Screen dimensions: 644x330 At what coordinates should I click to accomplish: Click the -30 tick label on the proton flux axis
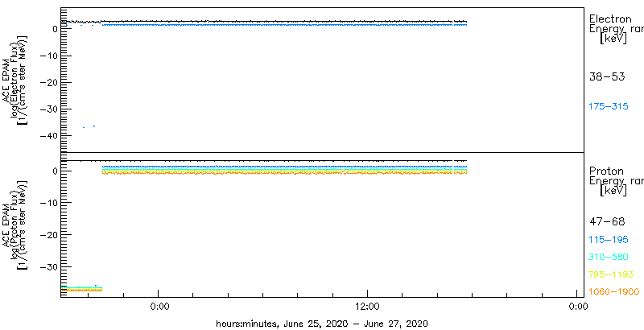click(51, 266)
